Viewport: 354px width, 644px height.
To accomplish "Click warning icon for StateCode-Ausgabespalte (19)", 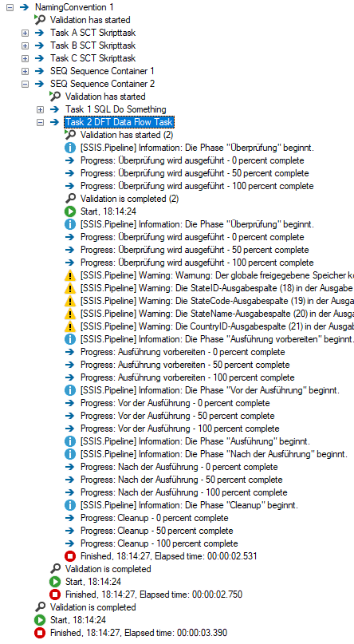I will (x=70, y=301).
